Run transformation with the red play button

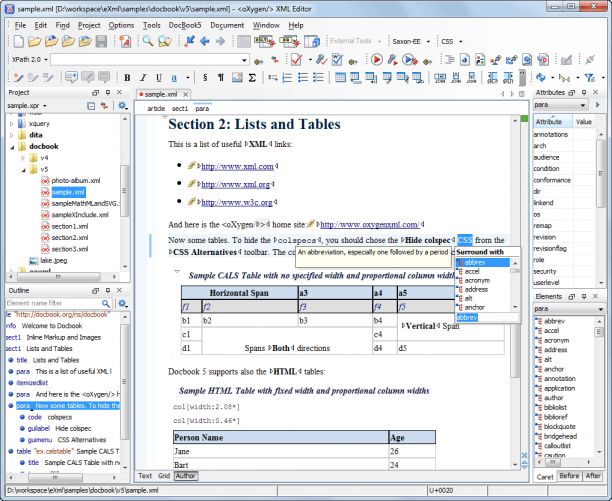377,60
